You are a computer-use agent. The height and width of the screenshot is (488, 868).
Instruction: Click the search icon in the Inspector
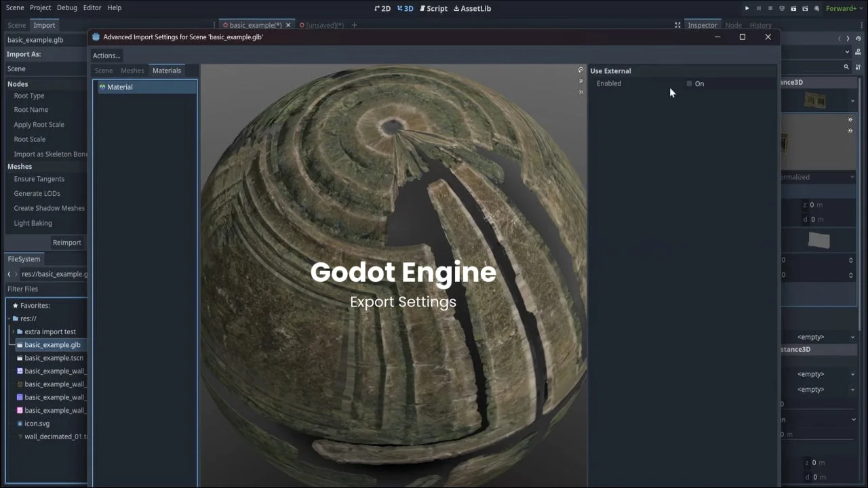846,67
